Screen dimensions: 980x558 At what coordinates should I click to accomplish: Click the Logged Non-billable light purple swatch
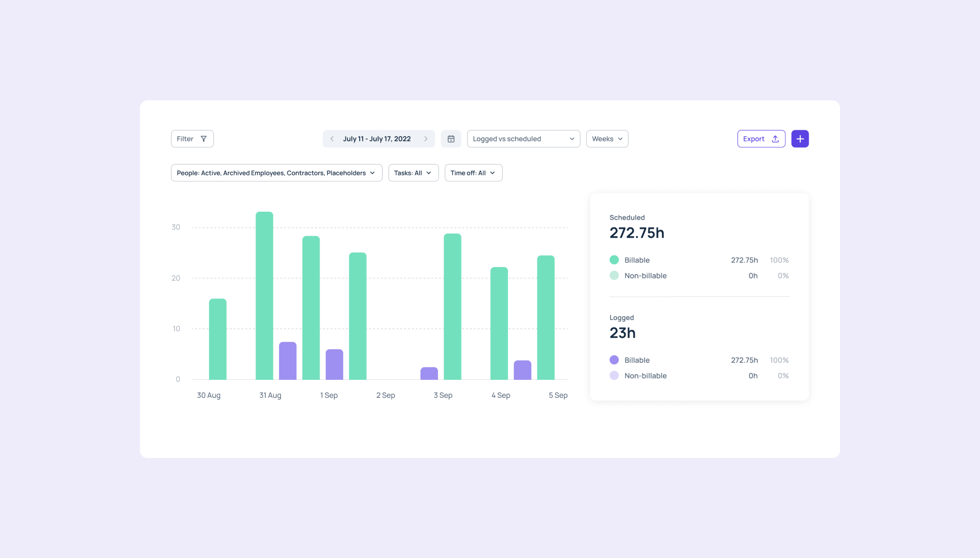click(614, 375)
